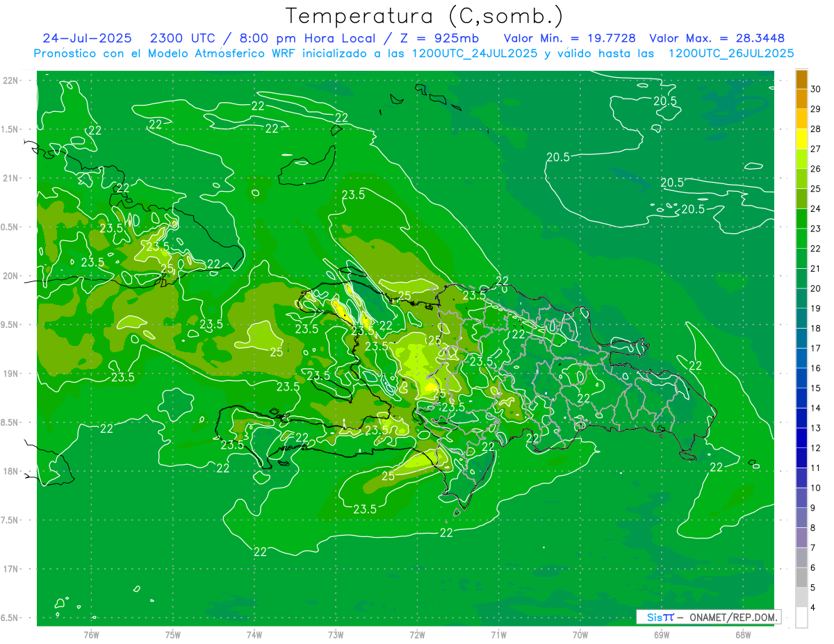Select 'Valor Max. = 28.3448' text
This screenshot has width=834, height=644.
(x=717, y=38)
